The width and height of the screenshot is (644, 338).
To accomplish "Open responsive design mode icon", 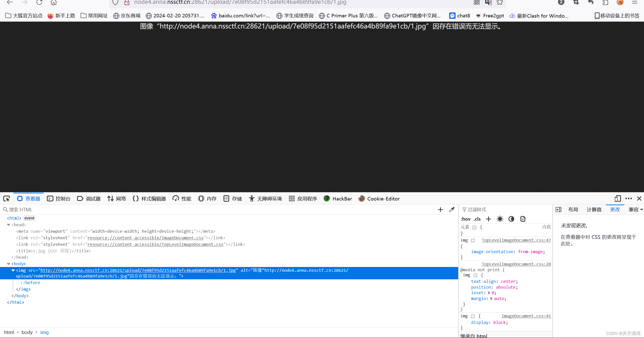I will 618,199.
